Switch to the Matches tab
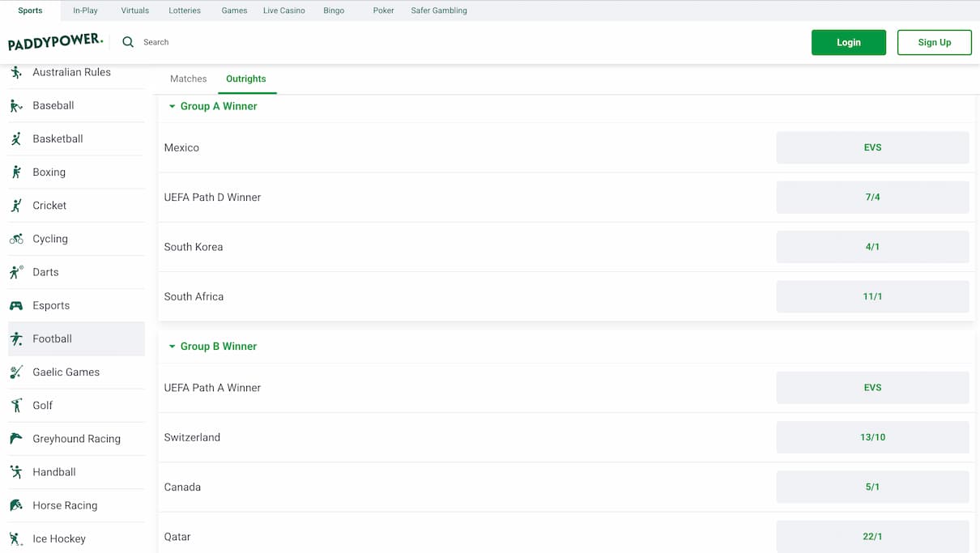This screenshot has width=980, height=553. coord(188,79)
